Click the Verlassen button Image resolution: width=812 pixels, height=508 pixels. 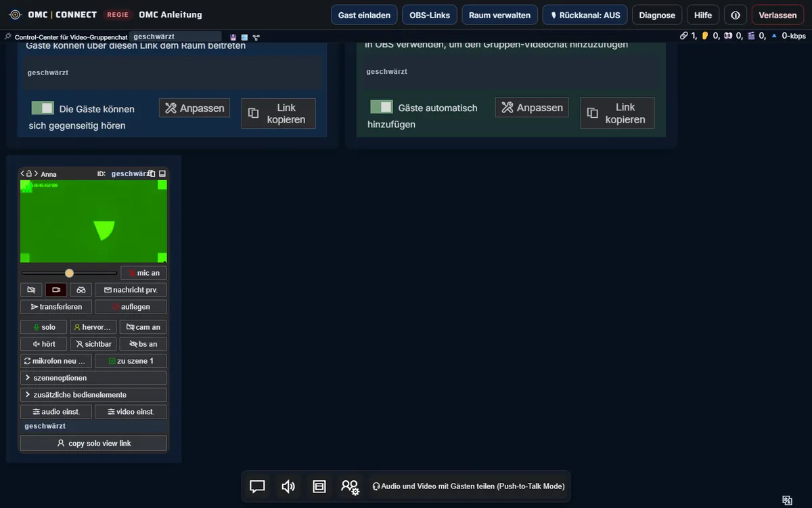point(777,15)
